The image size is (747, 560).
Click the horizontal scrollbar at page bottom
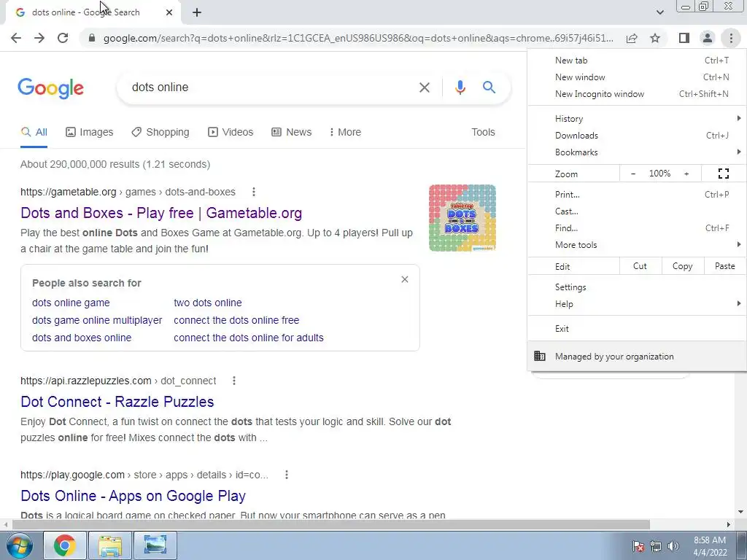point(331,525)
